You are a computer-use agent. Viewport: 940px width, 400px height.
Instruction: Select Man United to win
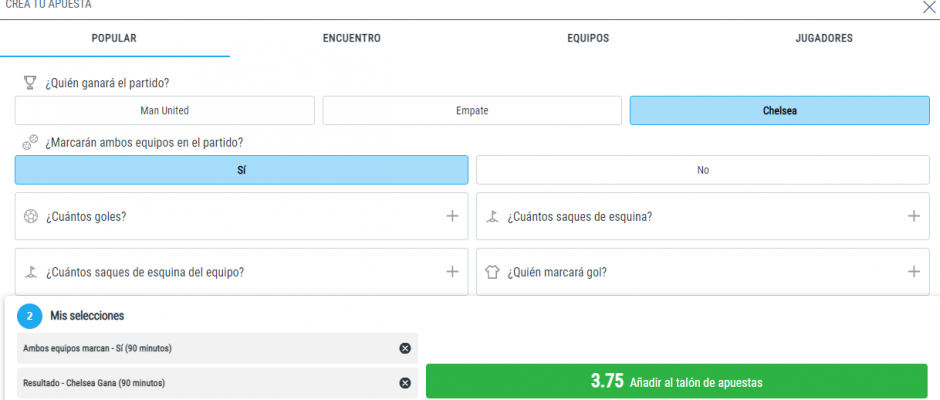(164, 111)
